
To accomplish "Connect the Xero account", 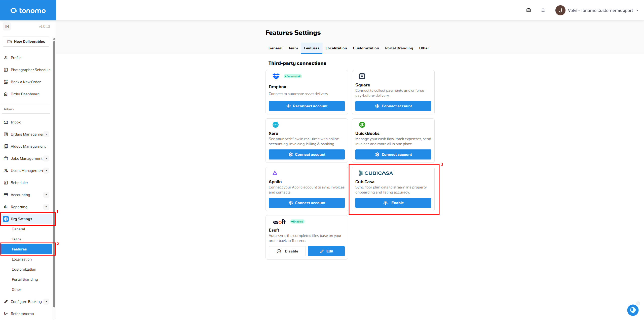I will coord(307,154).
